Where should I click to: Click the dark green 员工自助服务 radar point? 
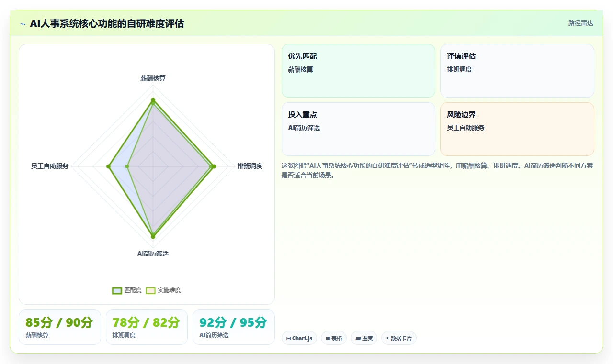tap(109, 166)
